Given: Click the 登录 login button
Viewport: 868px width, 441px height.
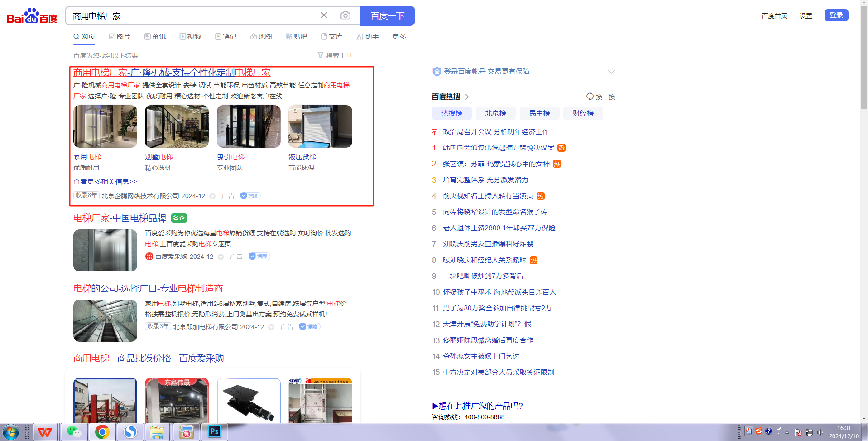Looking at the screenshot, I should (836, 15).
